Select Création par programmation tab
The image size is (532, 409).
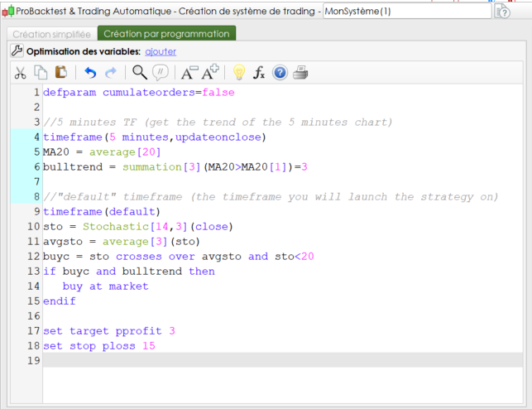tap(166, 34)
